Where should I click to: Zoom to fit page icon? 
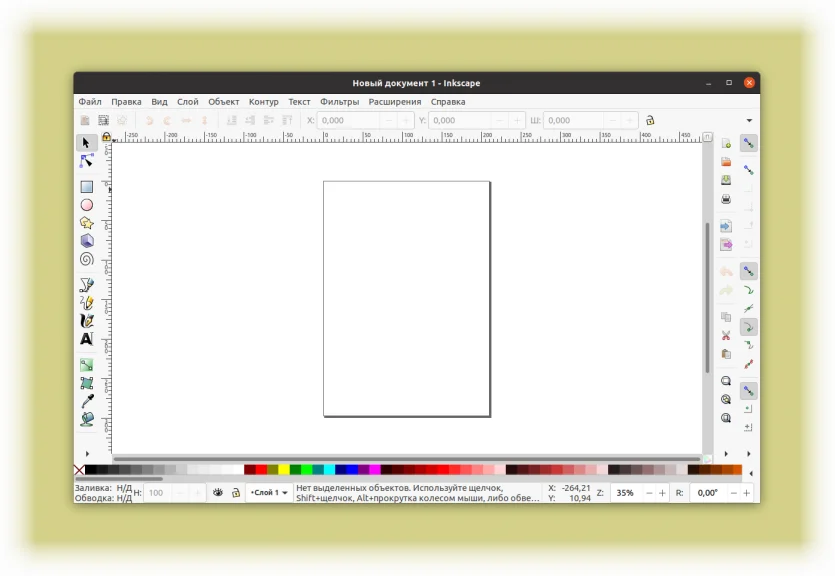[726, 418]
